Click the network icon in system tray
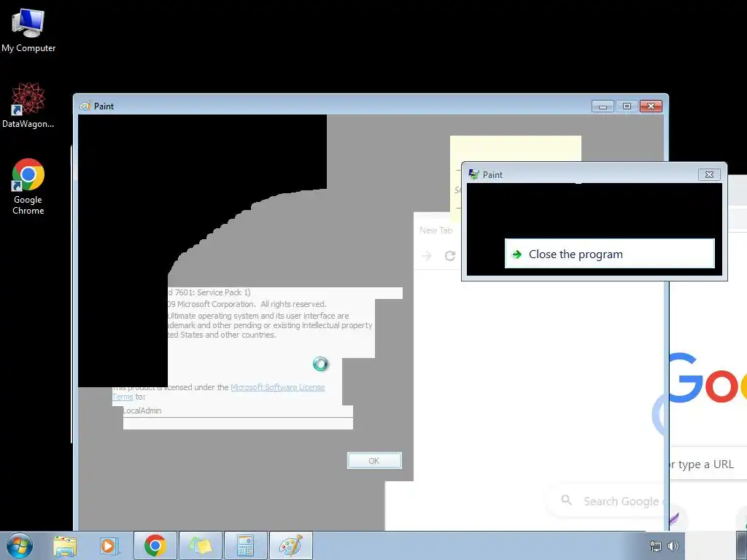Viewport: 747px width, 560px height. coord(656,546)
